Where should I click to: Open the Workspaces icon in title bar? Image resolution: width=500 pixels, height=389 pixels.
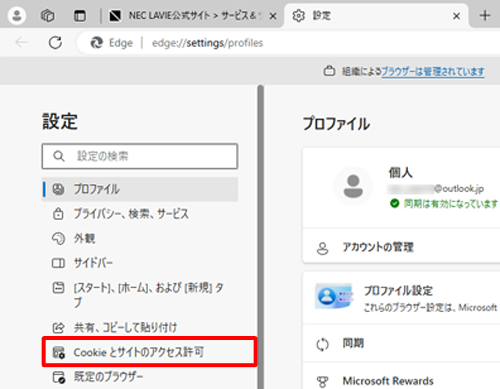47,15
